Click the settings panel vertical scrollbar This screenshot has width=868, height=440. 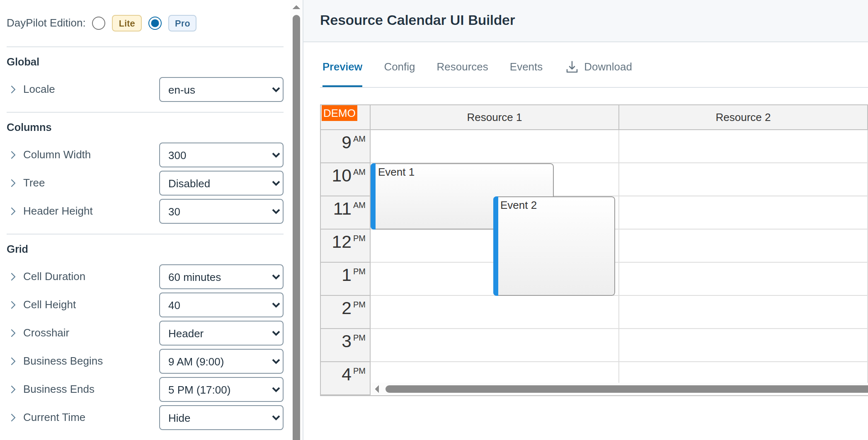tap(296, 227)
